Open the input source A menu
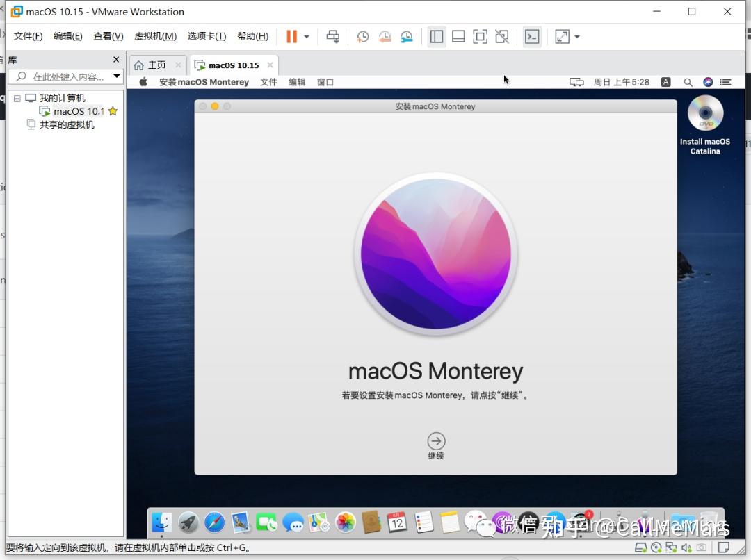Image resolution: width=751 pixels, height=560 pixels. coord(665,82)
